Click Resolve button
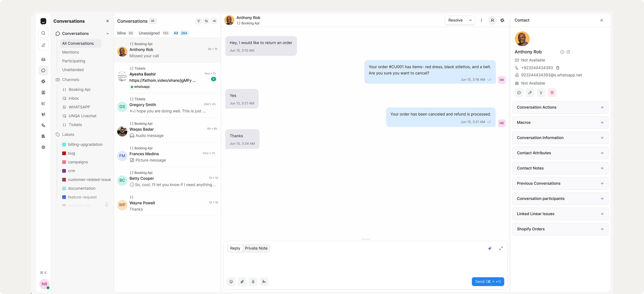 455,20
